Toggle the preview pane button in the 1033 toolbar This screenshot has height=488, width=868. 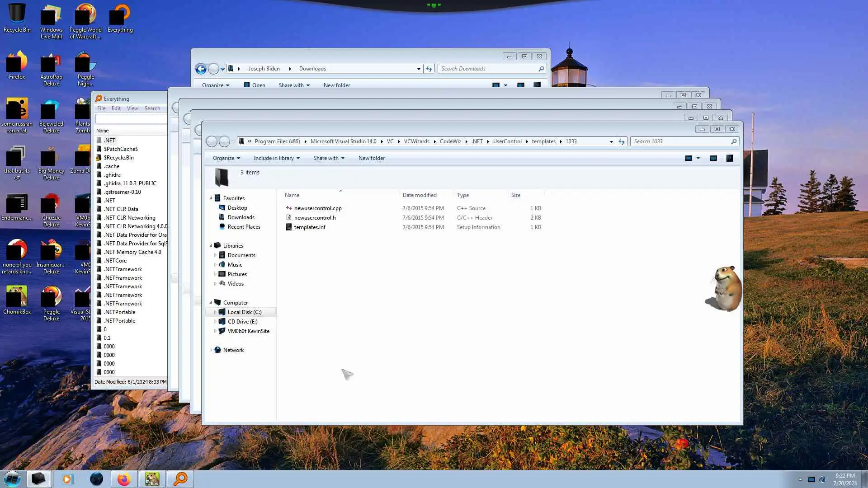click(x=713, y=158)
